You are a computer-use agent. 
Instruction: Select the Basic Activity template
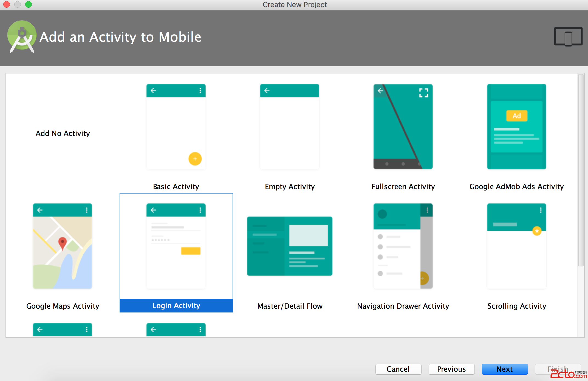(176, 127)
